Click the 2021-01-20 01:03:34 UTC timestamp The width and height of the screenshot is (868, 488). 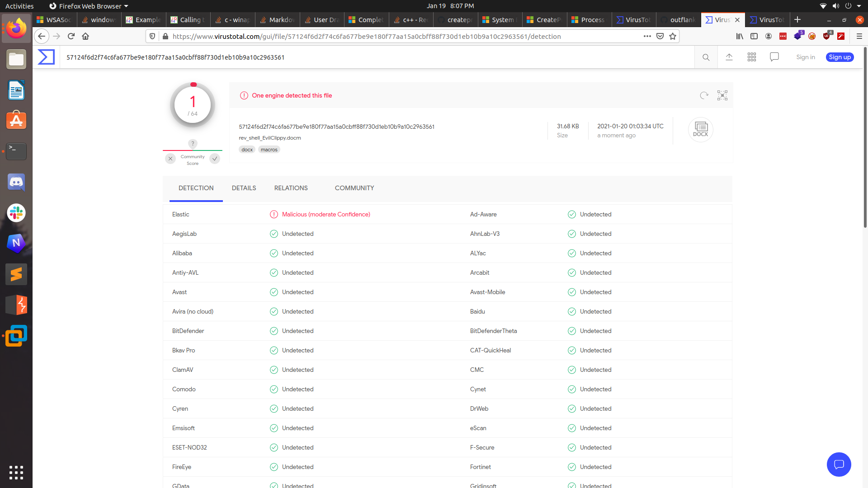630,126
